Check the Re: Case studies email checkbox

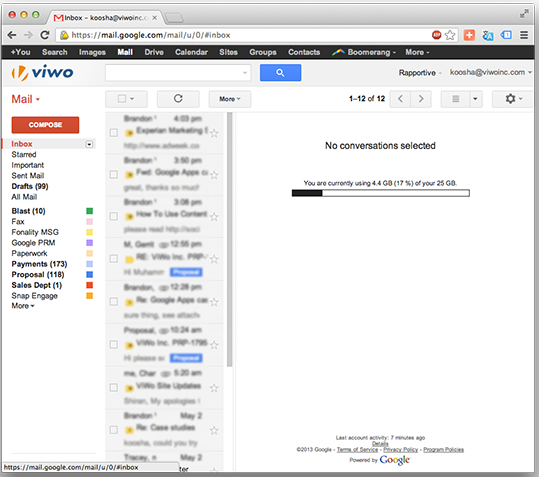113,430
